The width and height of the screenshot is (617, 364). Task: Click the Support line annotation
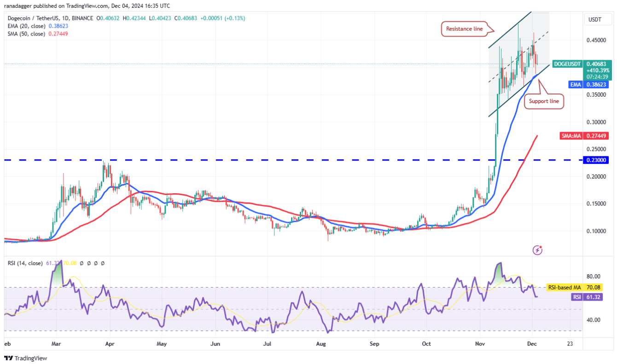tap(544, 101)
